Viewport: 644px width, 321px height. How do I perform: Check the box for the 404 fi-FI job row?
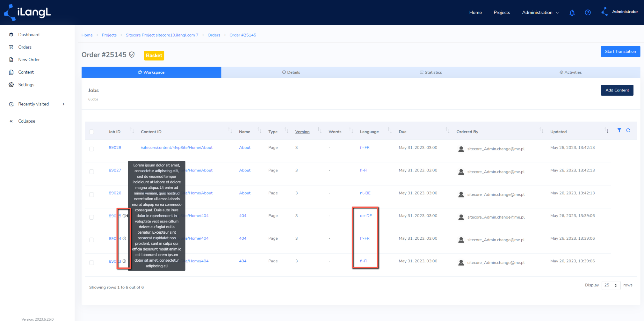click(x=91, y=263)
